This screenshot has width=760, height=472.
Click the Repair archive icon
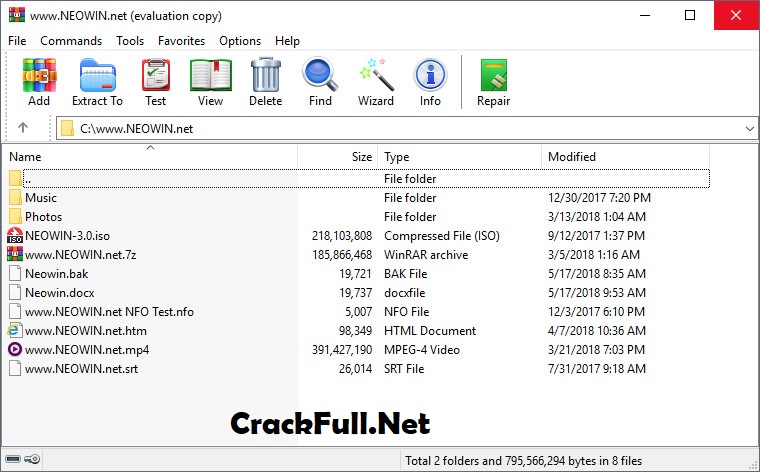(493, 75)
